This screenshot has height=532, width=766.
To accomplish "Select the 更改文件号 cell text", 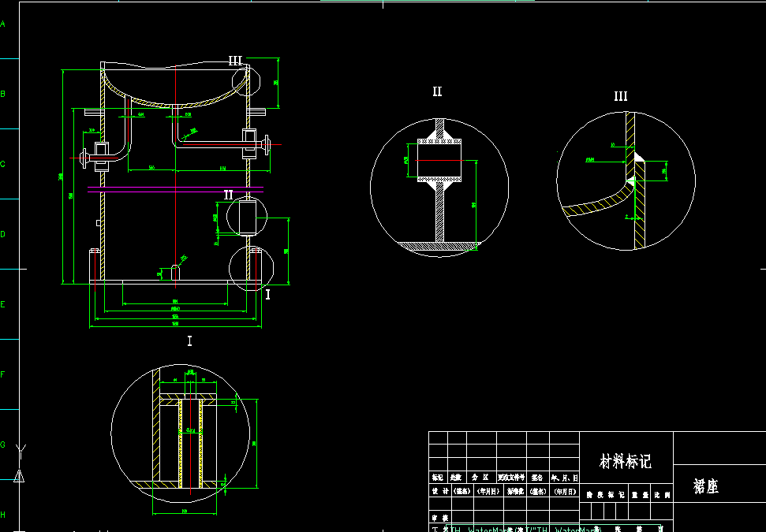I will [511, 478].
